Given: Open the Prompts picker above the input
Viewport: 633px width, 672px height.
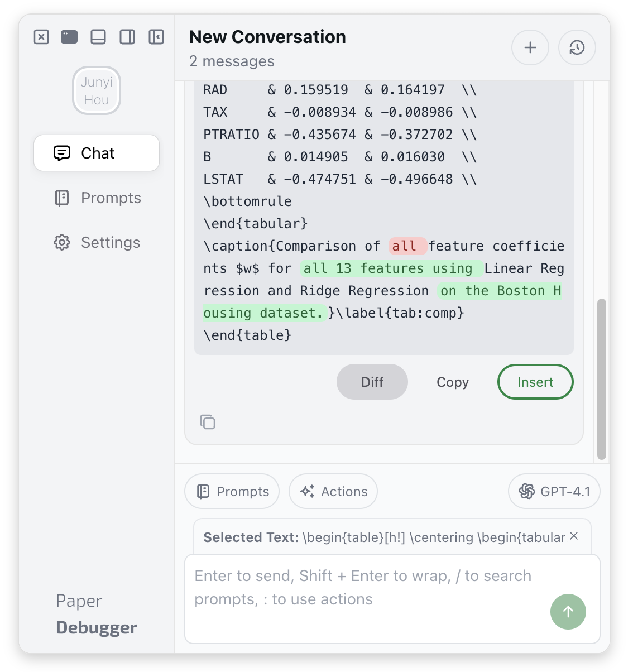Looking at the screenshot, I should (232, 491).
